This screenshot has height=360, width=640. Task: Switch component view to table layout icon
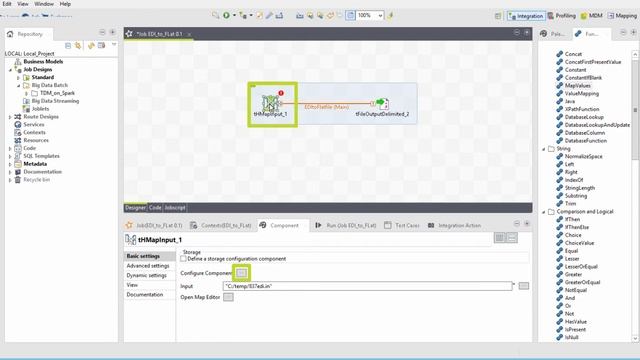coord(500,238)
